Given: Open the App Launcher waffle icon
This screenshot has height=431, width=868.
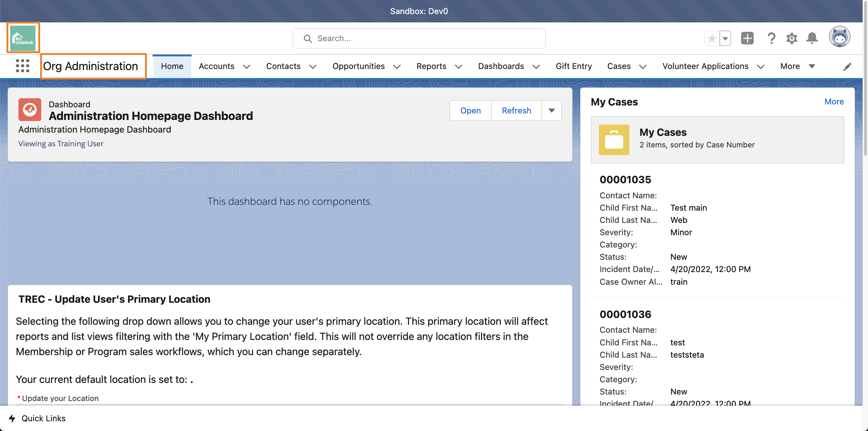Looking at the screenshot, I should pos(22,66).
